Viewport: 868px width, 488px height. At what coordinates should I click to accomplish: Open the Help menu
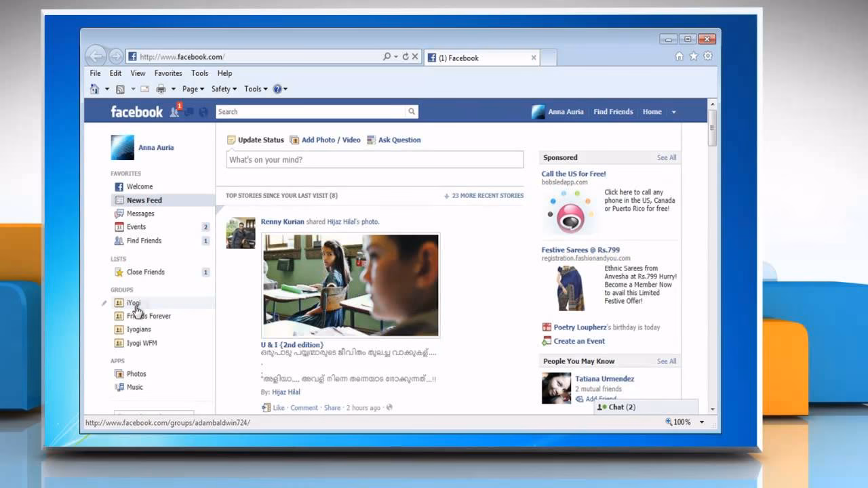pos(224,73)
